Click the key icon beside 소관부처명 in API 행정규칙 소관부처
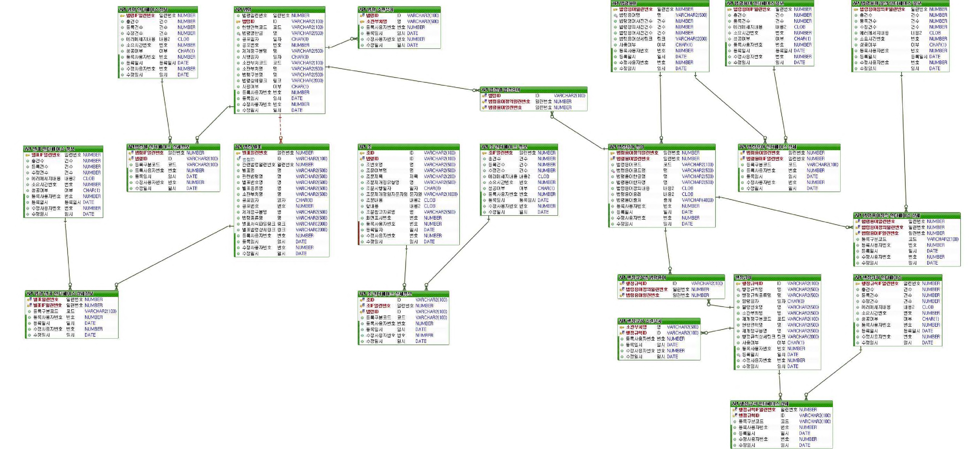This screenshot has height=449, width=980. [622, 327]
